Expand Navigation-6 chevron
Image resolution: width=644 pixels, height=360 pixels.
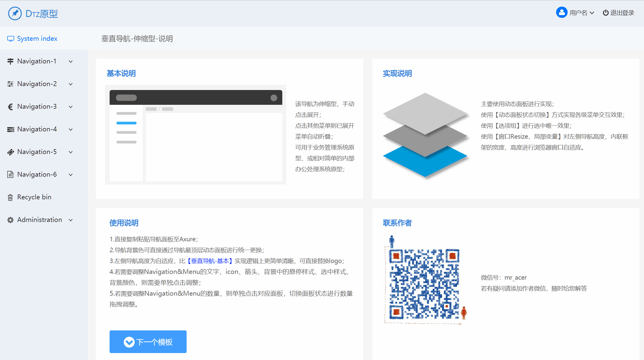click(71, 175)
